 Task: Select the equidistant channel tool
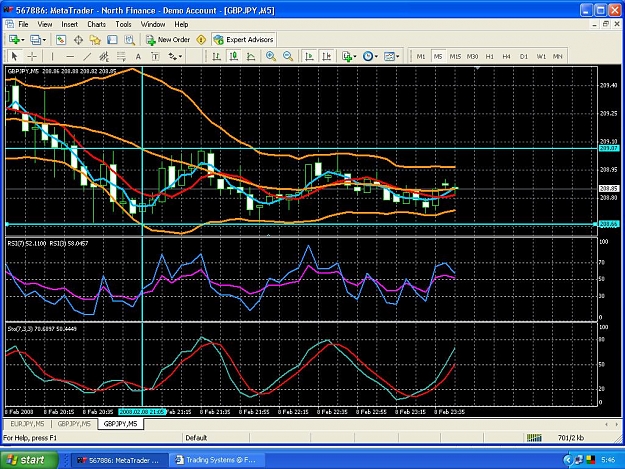coord(104,57)
